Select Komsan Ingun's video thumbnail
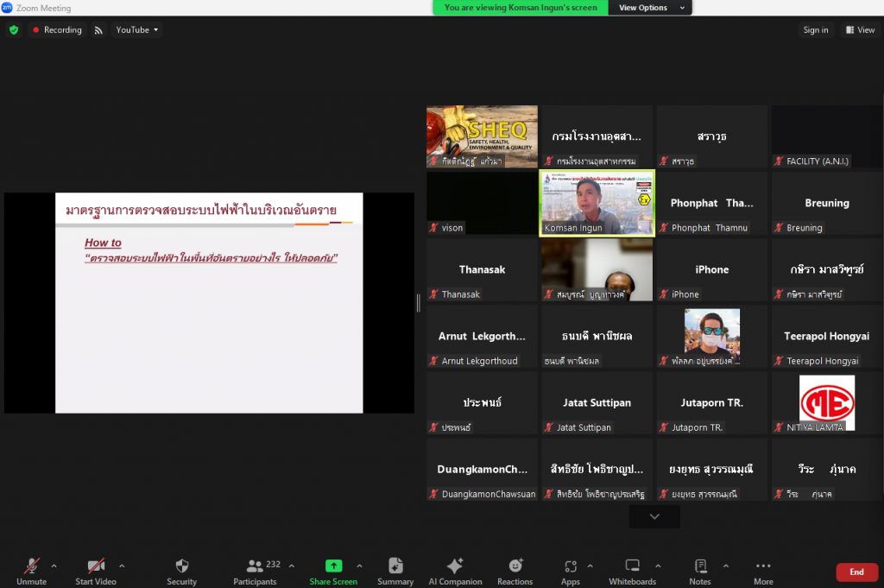The height and width of the screenshot is (588, 884). pyautogui.click(x=597, y=202)
